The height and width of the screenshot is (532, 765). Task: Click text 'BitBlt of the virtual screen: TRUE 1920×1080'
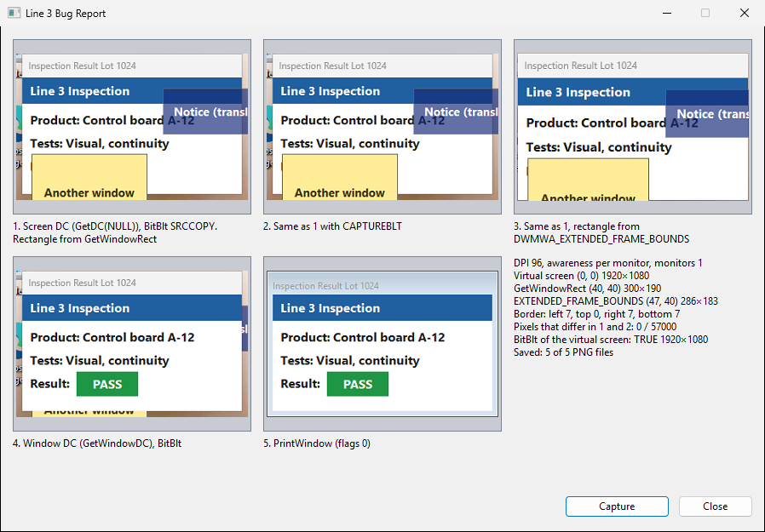[x=611, y=339]
